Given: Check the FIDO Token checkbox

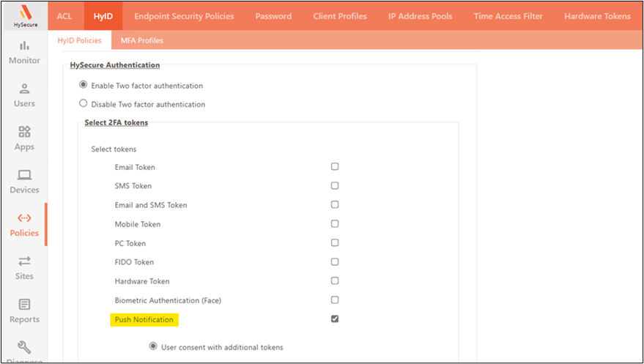Looking at the screenshot, I should click(x=335, y=262).
